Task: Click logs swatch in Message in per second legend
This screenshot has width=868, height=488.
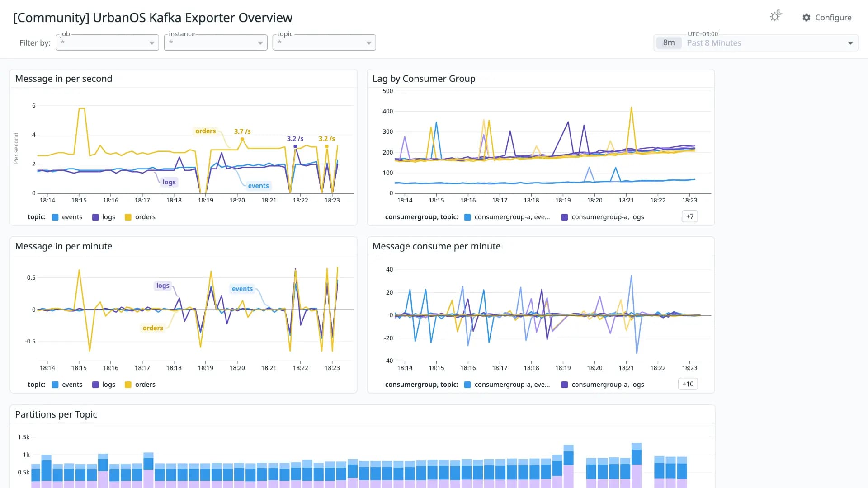Action: pos(95,217)
